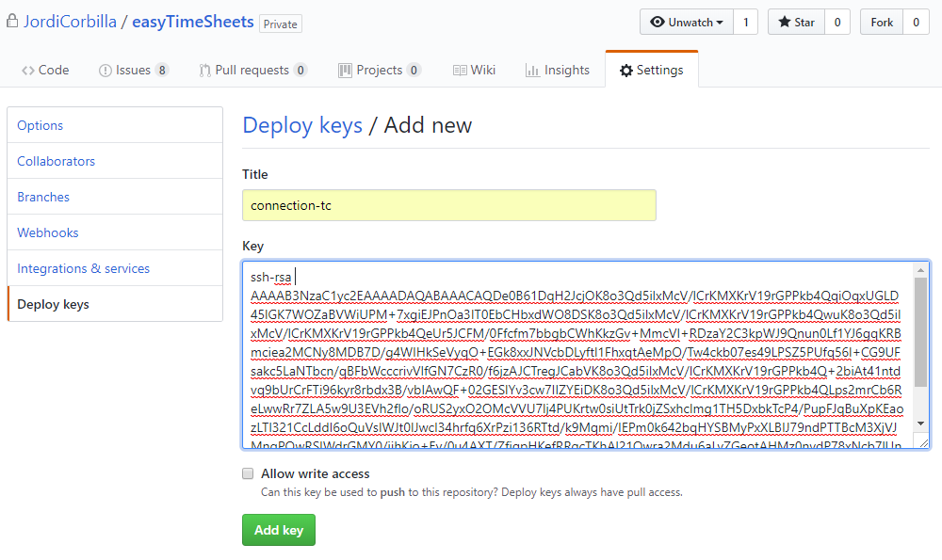The width and height of the screenshot is (942, 560).
Task: Click the Allow write access label
Action: click(x=315, y=473)
